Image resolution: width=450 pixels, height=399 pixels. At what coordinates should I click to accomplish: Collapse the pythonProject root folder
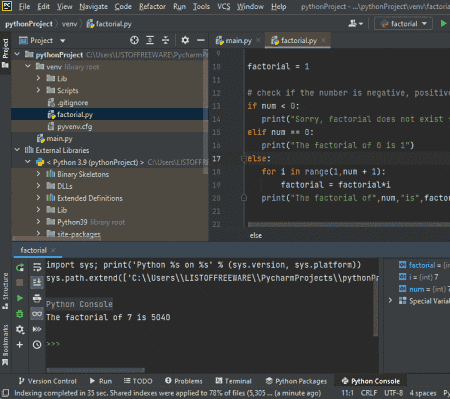(17, 54)
